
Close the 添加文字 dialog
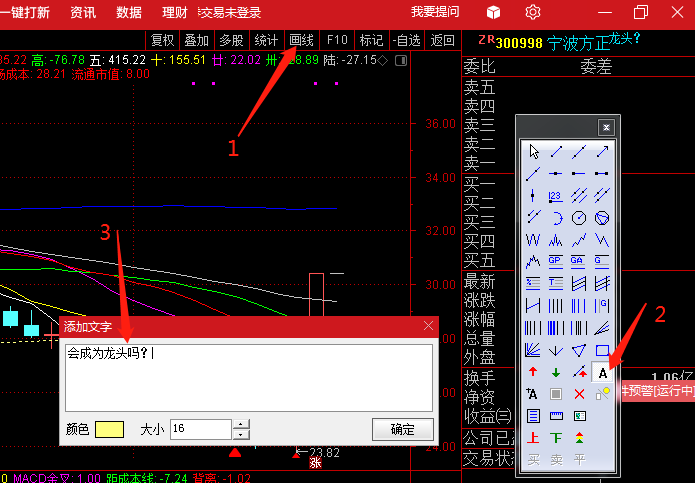tap(429, 326)
